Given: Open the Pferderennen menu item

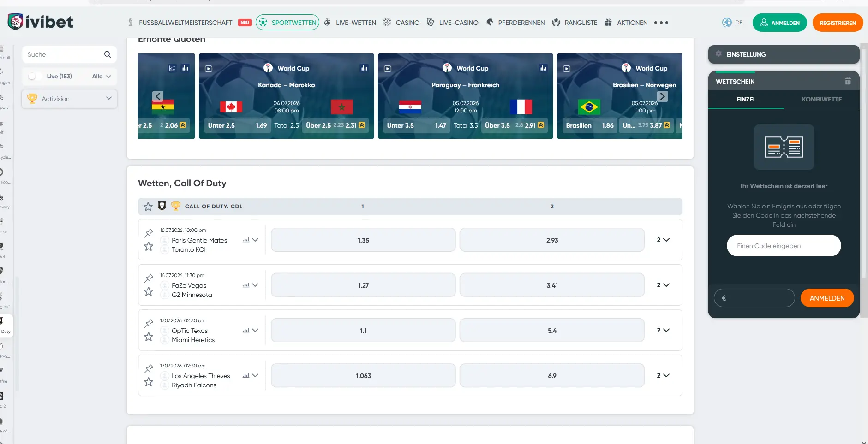Looking at the screenshot, I should click(x=515, y=23).
